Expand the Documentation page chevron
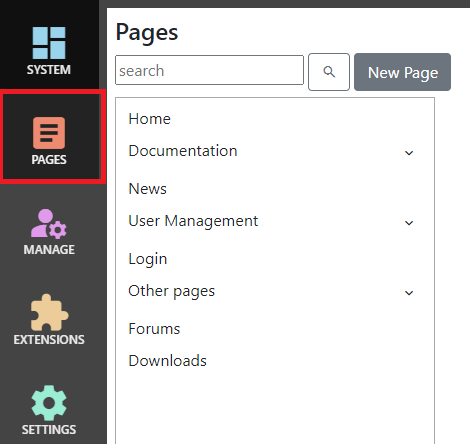This screenshot has height=444, width=470. pos(409,153)
